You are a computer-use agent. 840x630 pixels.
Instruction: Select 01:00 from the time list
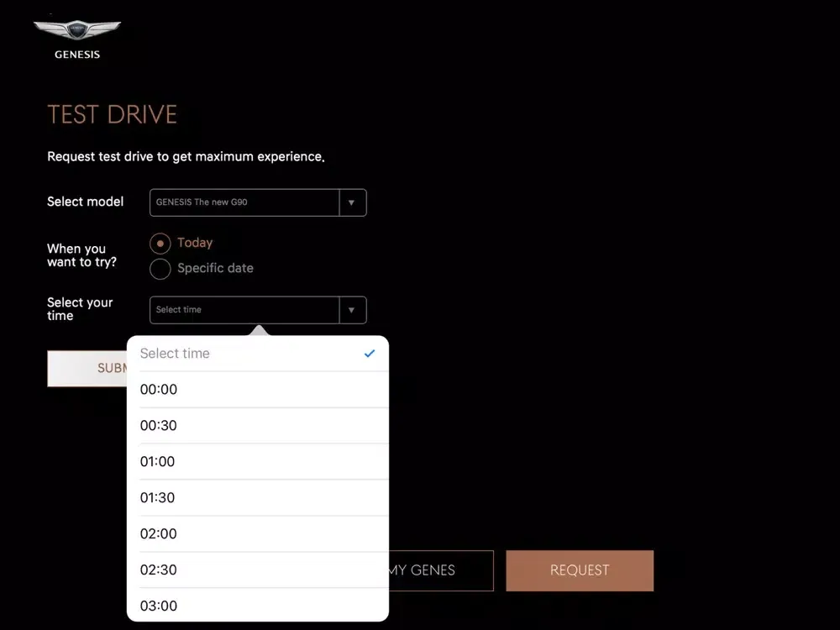(x=258, y=462)
